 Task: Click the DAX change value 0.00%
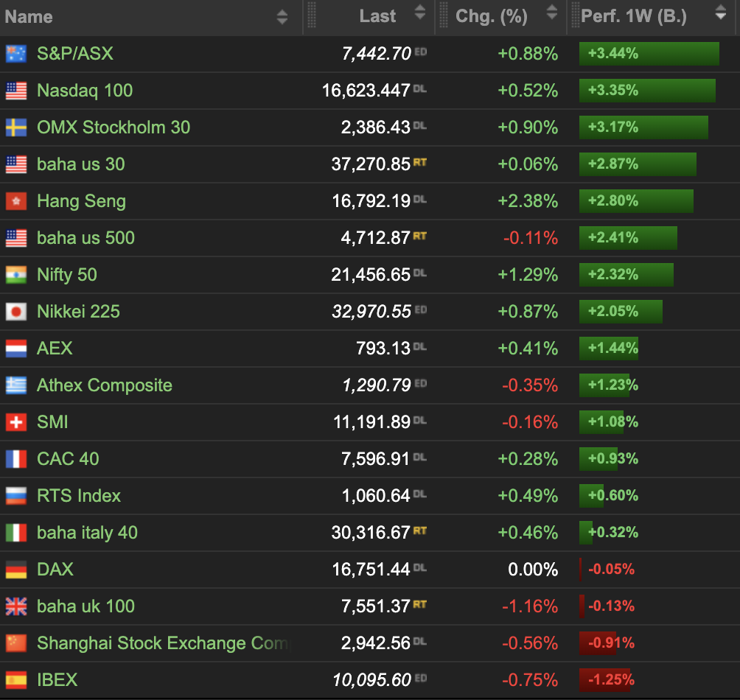(534, 570)
